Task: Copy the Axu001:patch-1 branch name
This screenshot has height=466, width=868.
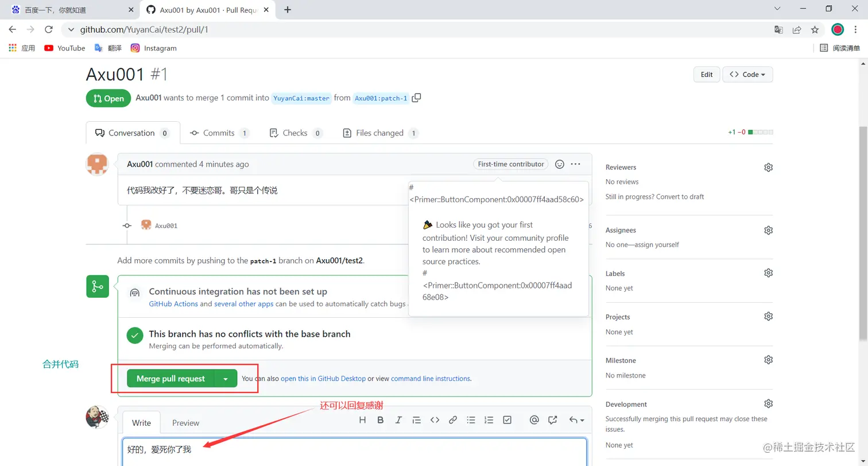Action: pyautogui.click(x=417, y=98)
